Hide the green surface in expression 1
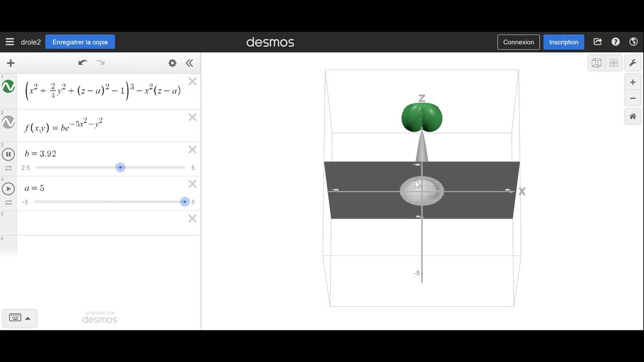This screenshot has width=644, height=362. 8,86
